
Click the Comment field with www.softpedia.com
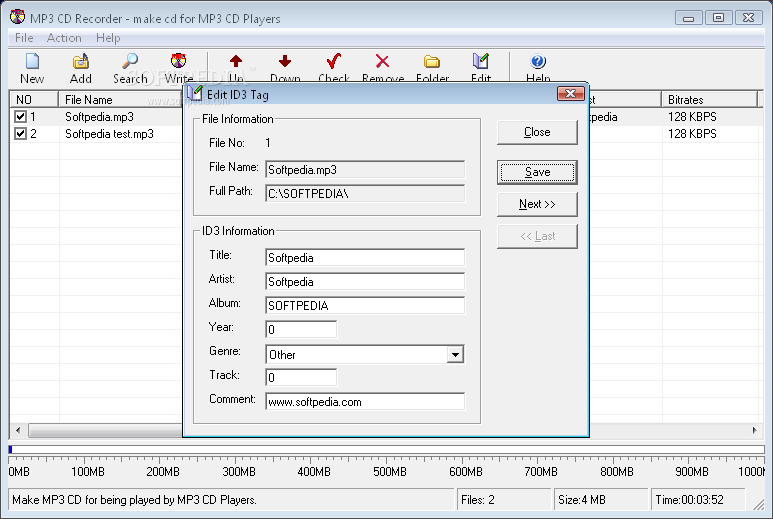(365, 402)
